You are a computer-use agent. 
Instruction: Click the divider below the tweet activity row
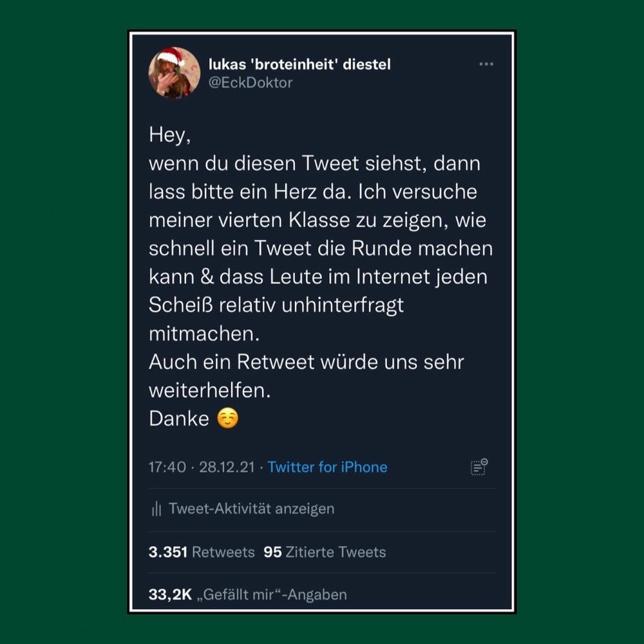(321, 531)
